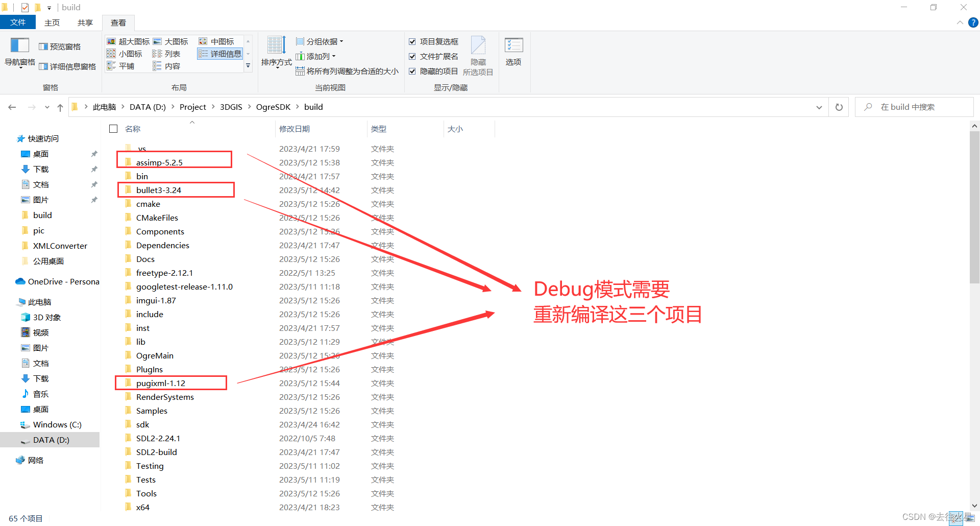Collapse the ribbon with the chevron
Image resolution: width=980 pixels, height=526 pixels.
click(x=960, y=22)
